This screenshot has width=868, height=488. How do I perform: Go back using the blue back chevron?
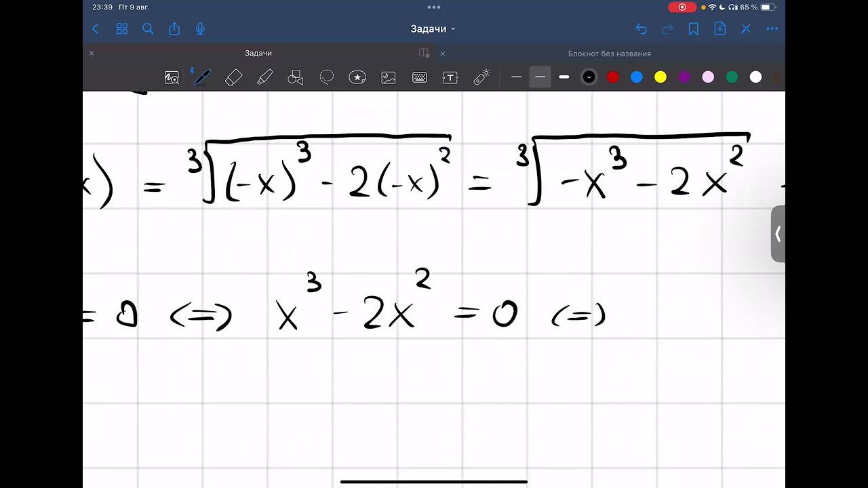(95, 29)
